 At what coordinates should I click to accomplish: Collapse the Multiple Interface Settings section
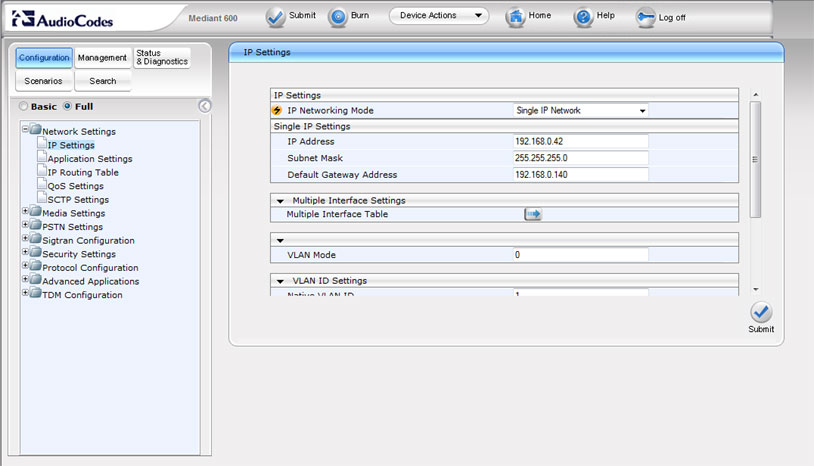[x=280, y=201]
